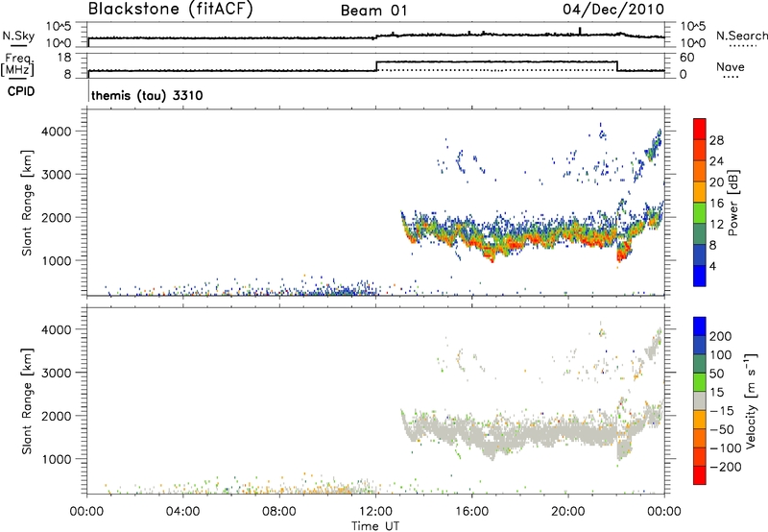Viewport: 768px width, 532px height.
Task: Click the '04:00' time axis tick label
Action: pos(182,512)
